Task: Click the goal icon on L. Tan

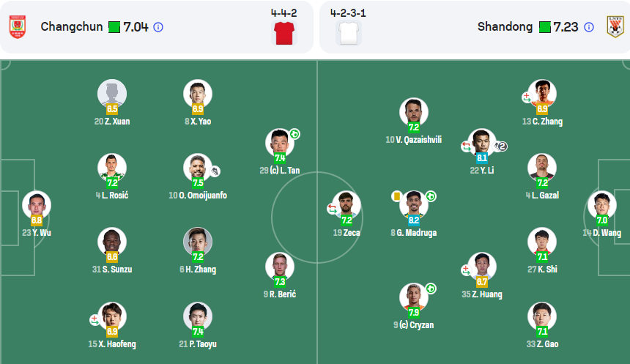Action: coord(294,134)
